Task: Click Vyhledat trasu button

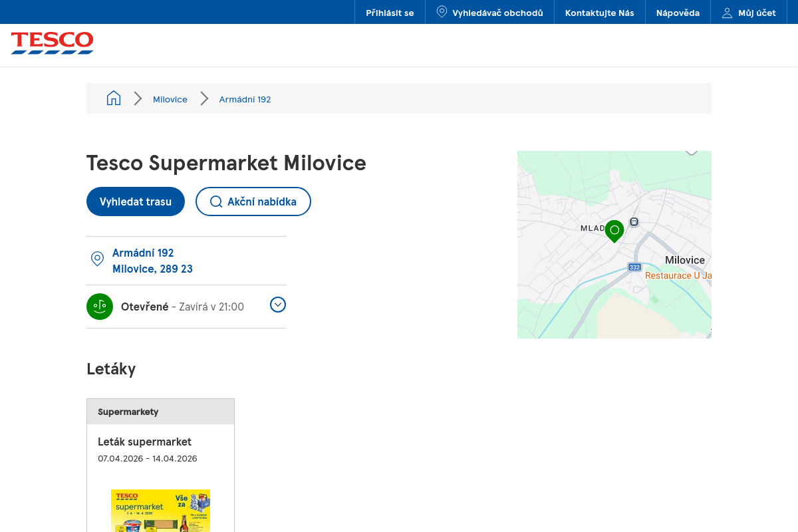Action: [136, 201]
